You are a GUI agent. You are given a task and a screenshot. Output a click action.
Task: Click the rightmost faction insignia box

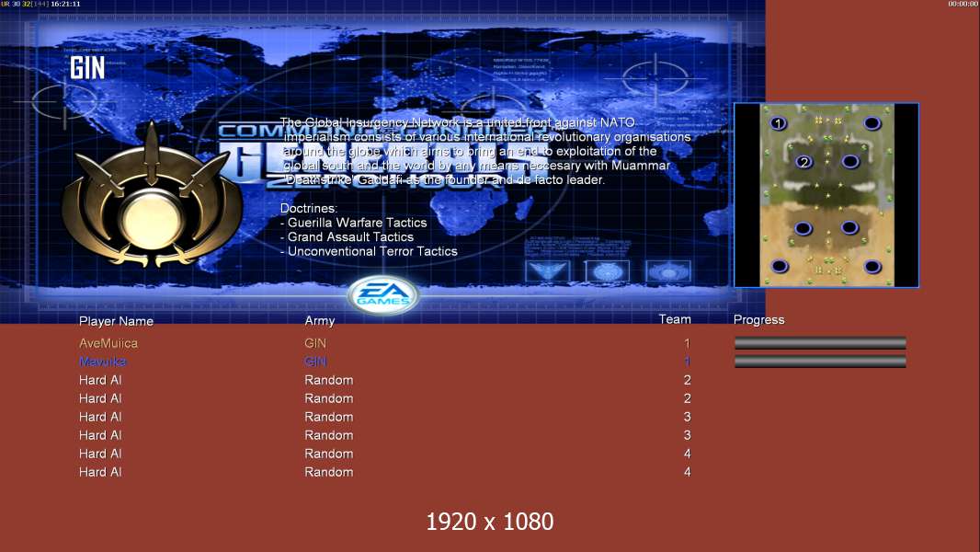tap(668, 271)
